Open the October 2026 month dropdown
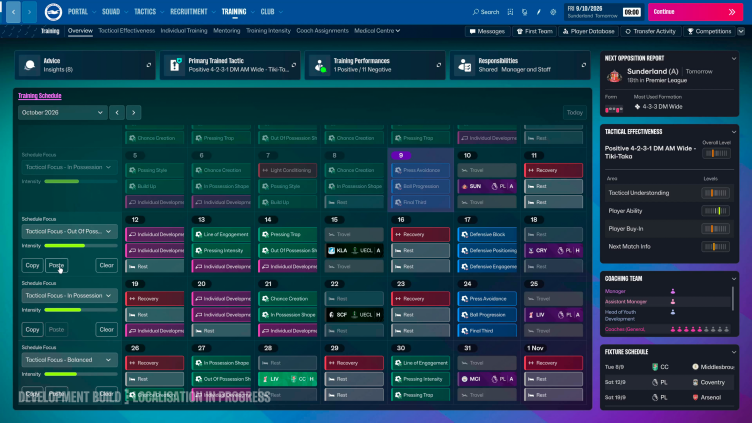The width and height of the screenshot is (752, 423). [x=62, y=112]
